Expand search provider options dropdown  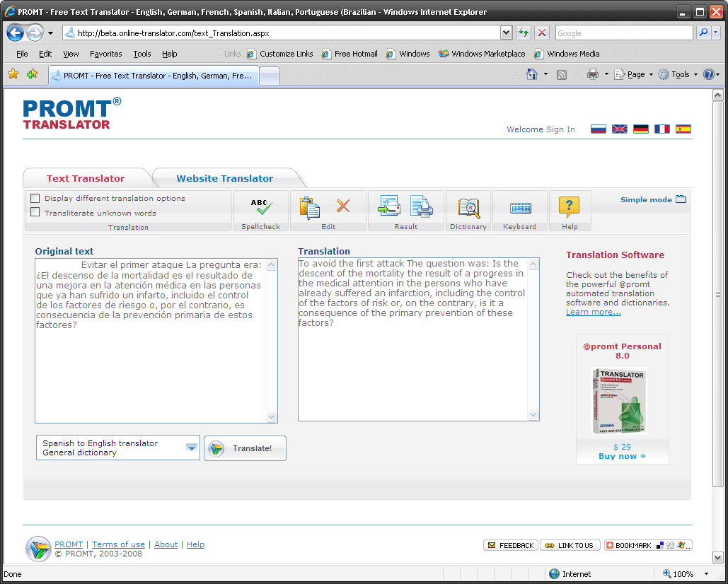[x=716, y=33]
